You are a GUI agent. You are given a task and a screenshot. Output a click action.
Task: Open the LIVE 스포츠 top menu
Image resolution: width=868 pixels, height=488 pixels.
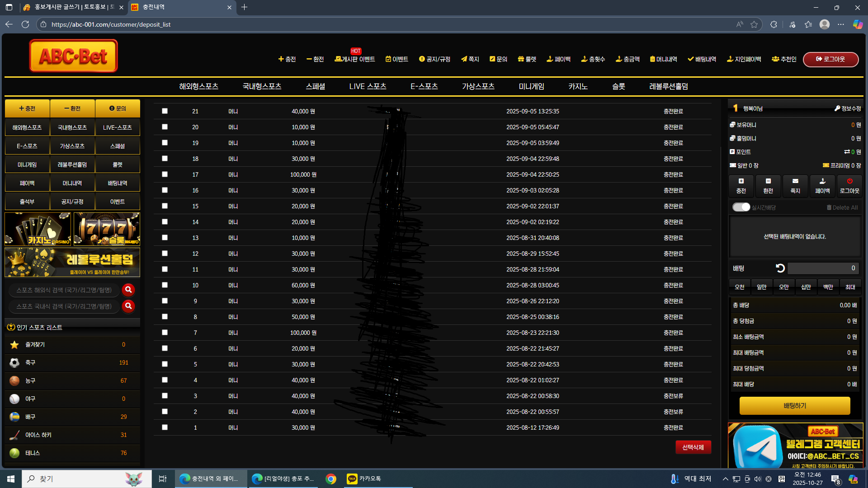[368, 86]
